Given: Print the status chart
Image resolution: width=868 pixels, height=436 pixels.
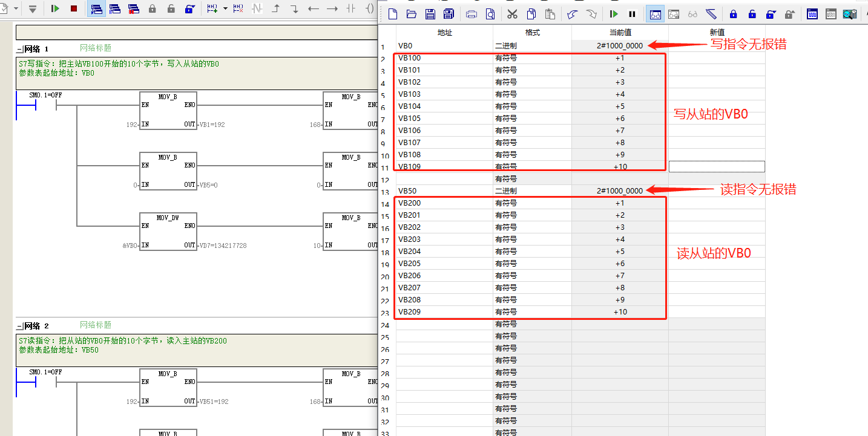Looking at the screenshot, I should [x=472, y=14].
